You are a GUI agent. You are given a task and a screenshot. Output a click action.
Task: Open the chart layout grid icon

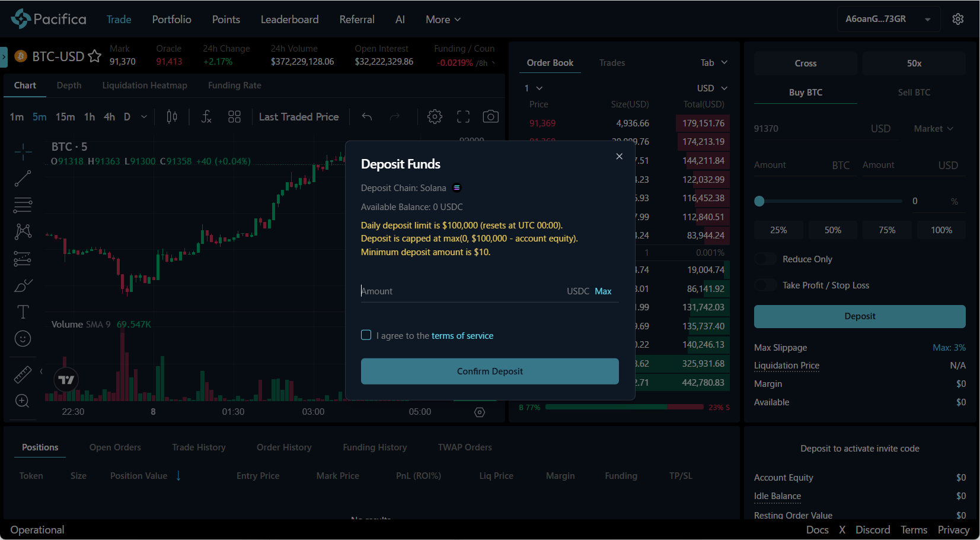[234, 117]
